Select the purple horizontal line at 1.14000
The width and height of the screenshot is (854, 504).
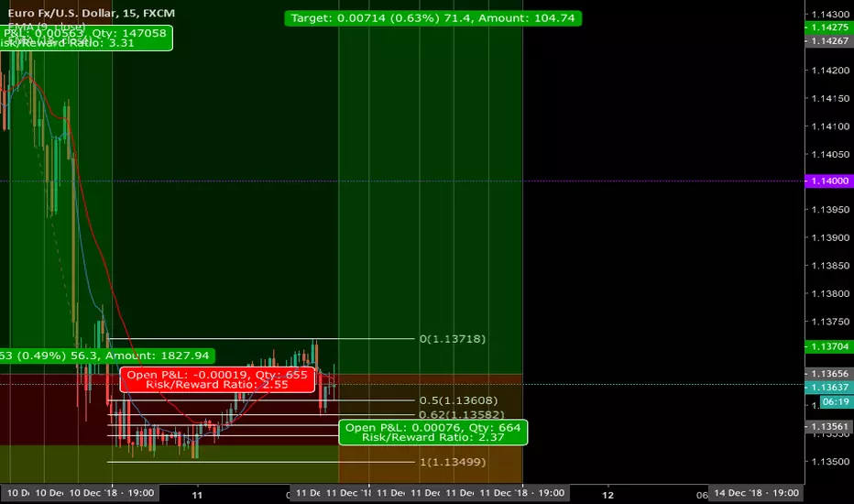[x=402, y=181]
